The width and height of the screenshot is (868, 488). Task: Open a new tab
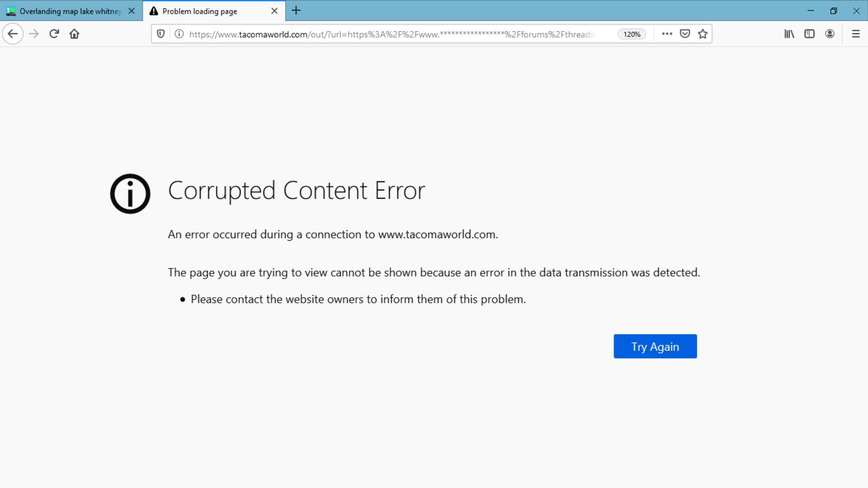click(296, 11)
